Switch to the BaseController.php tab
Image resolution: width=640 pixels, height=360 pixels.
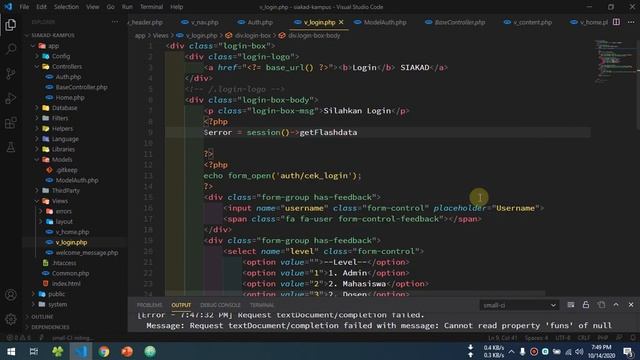pyautogui.click(x=459, y=22)
